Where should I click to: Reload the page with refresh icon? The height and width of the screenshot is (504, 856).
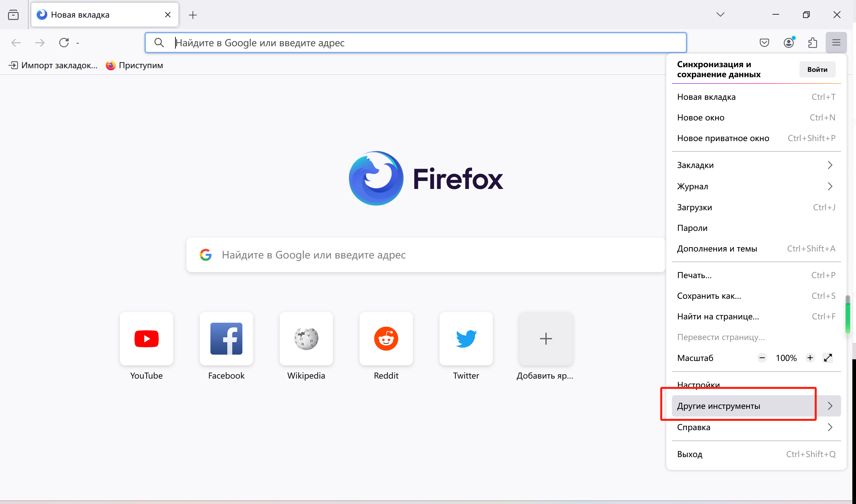point(64,43)
